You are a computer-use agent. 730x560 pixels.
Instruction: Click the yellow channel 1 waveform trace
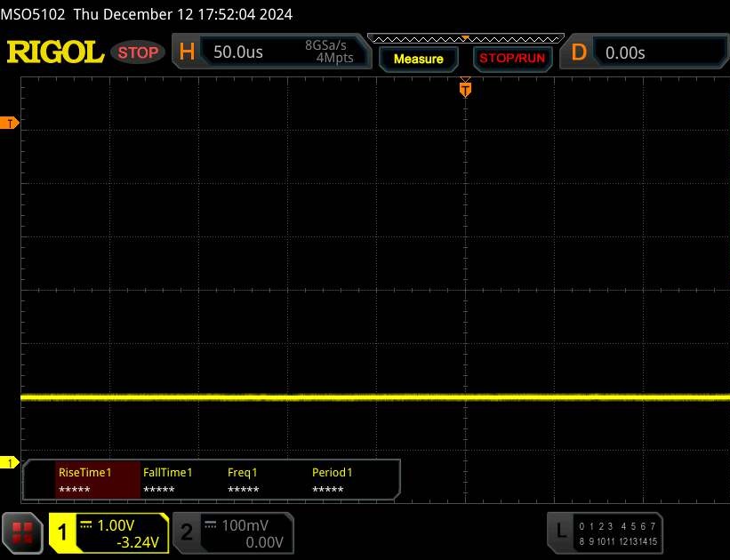coord(375,397)
